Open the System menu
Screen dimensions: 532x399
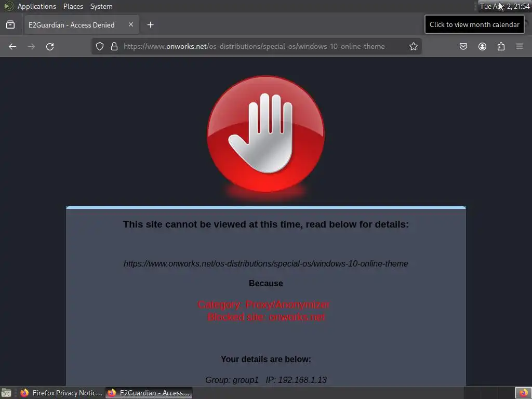point(101,6)
